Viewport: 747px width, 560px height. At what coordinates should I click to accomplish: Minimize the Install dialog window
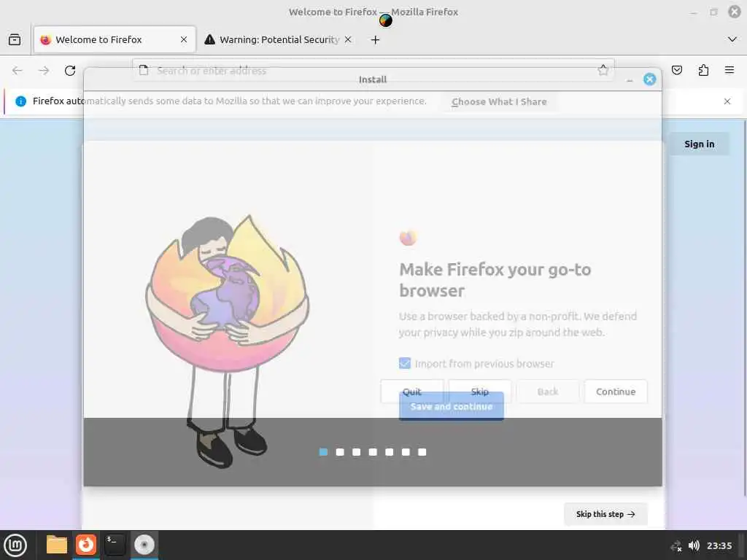(630, 80)
